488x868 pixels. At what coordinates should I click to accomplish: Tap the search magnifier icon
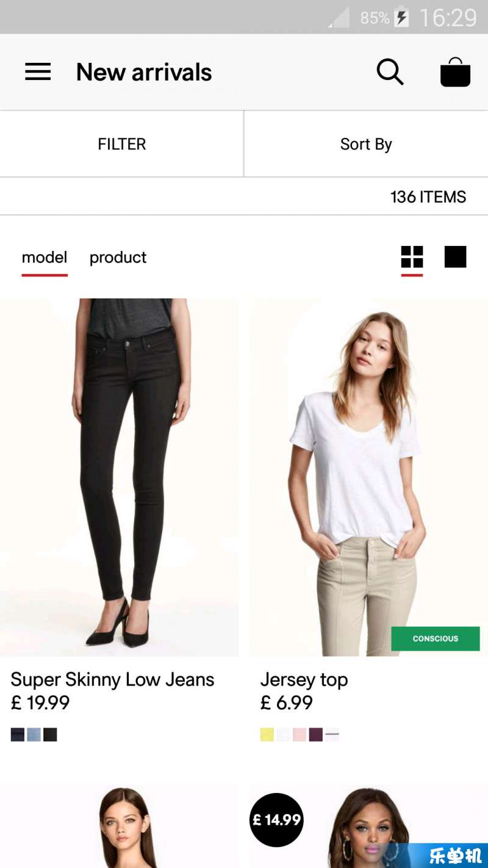[x=390, y=72]
